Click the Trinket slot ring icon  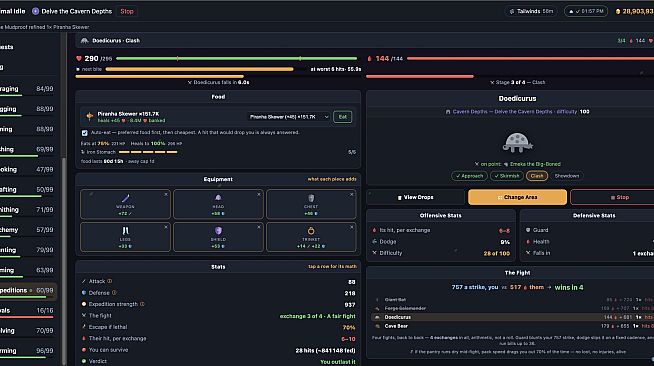pos(311,231)
